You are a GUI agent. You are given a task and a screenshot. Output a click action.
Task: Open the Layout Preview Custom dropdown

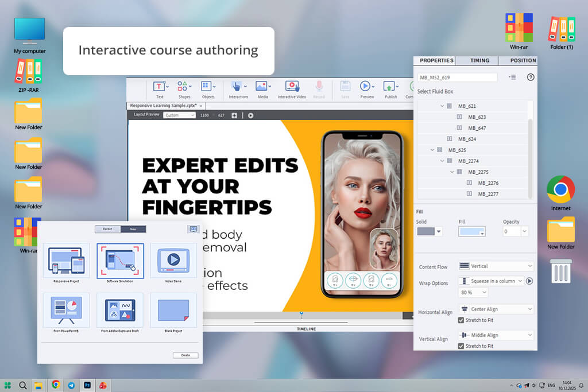pyautogui.click(x=179, y=115)
